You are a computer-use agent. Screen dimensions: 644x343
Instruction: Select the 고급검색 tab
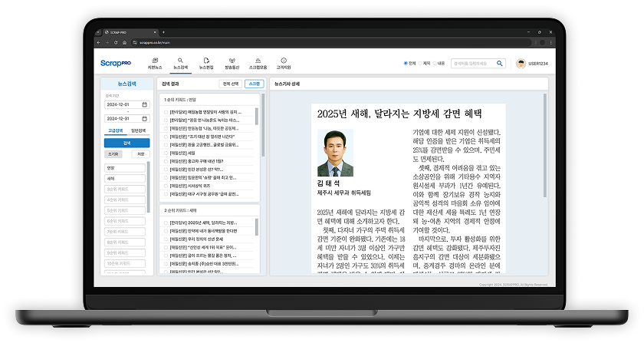[x=114, y=131]
